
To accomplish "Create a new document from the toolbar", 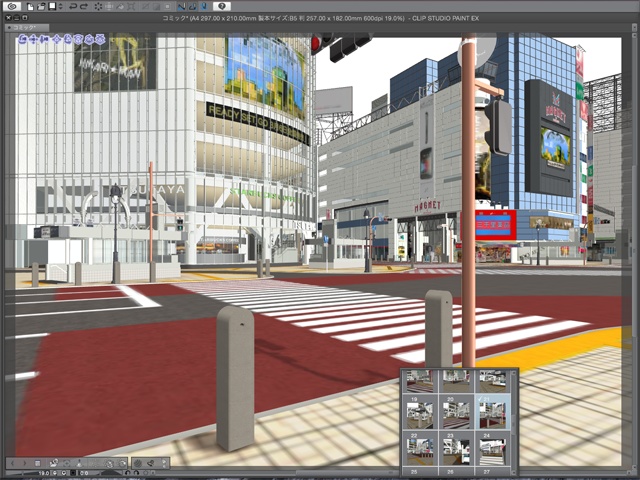I will [30, 6].
